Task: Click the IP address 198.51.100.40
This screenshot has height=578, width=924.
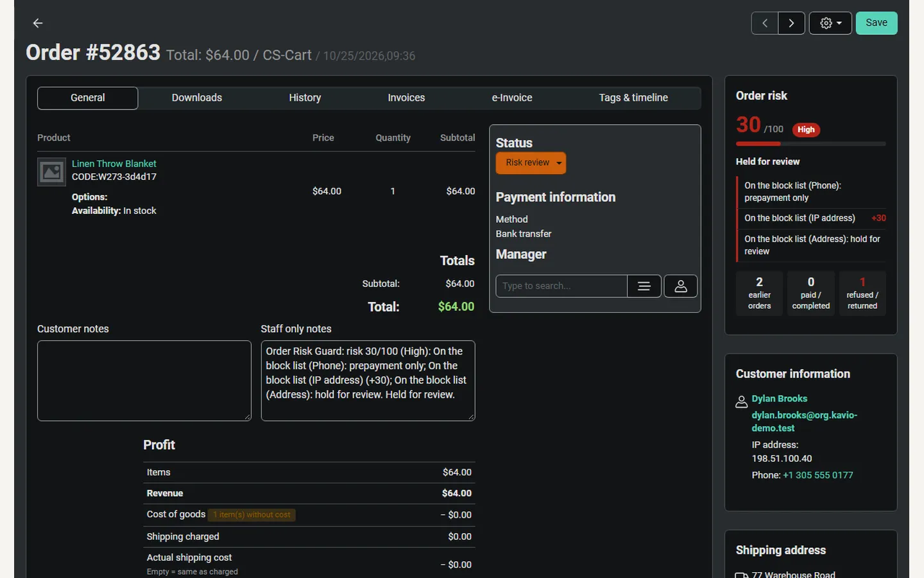Action: coord(782,459)
